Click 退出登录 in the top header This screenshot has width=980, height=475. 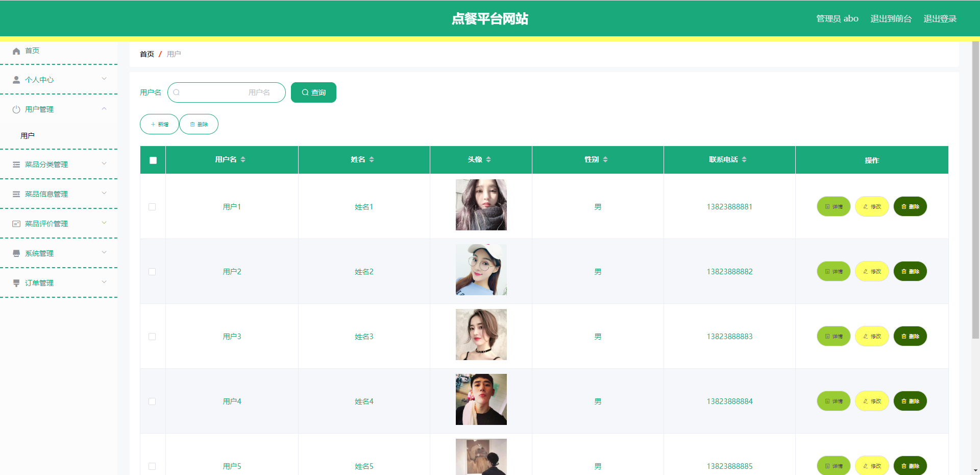[x=940, y=19]
